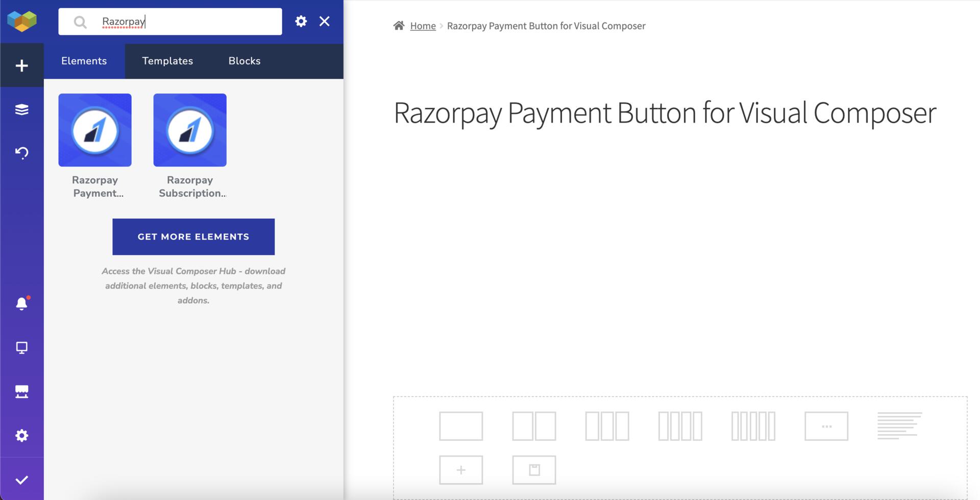Viewport: 980px width, 500px height.
Task: Insert a two-column row layout
Action: (x=534, y=426)
